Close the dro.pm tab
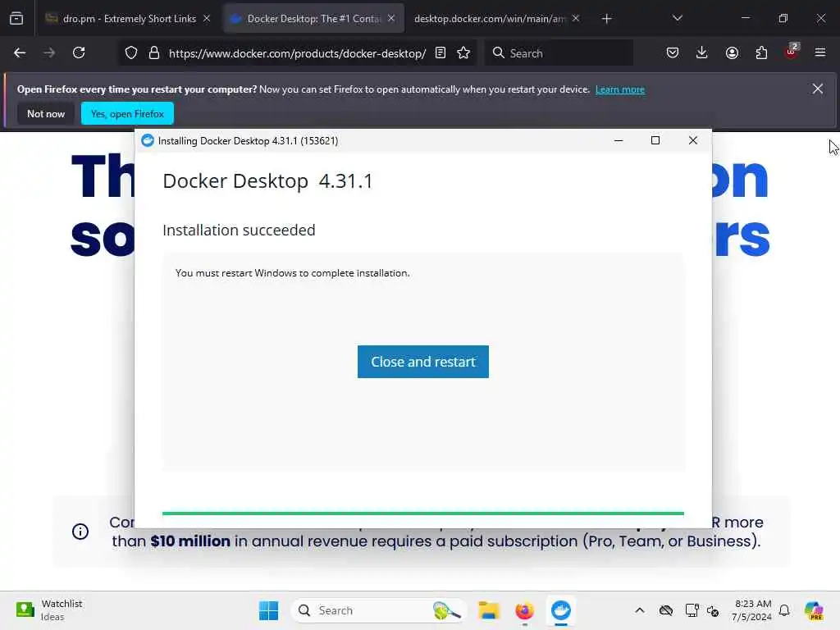 (207, 19)
